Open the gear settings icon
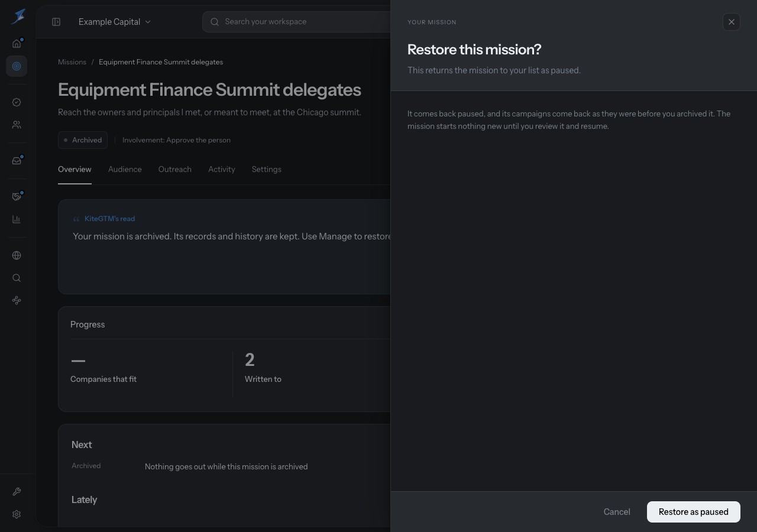This screenshot has height=532, width=757. click(x=17, y=514)
